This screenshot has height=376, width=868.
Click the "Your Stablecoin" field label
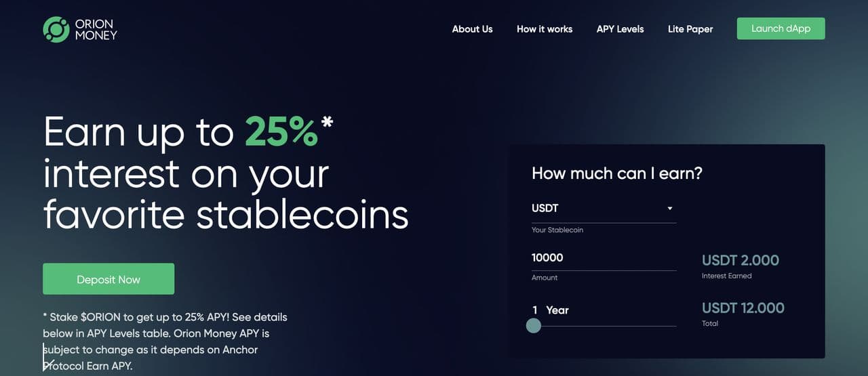pos(557,230)
